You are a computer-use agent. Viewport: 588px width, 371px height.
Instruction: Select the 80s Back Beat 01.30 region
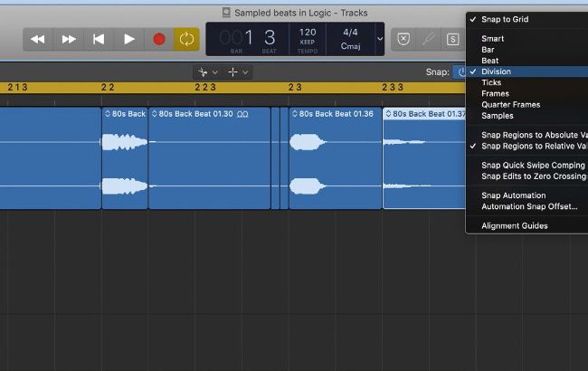point(209,158)
